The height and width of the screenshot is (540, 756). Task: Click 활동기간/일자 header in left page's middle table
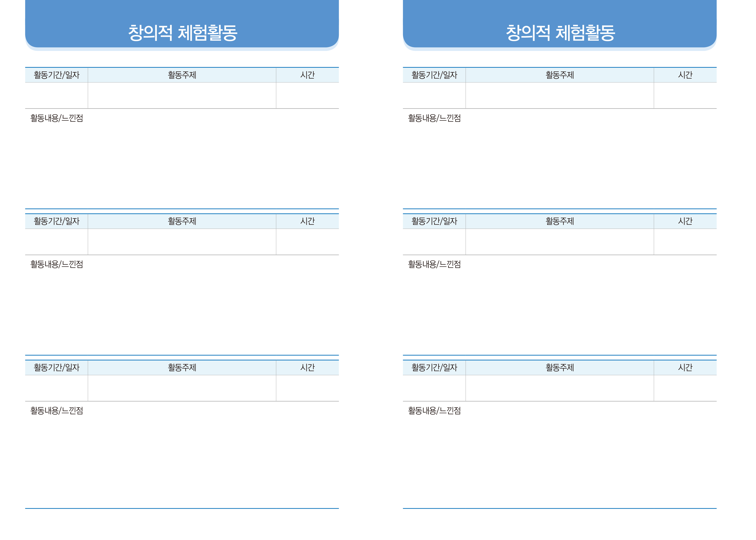[x=56, y=221]
